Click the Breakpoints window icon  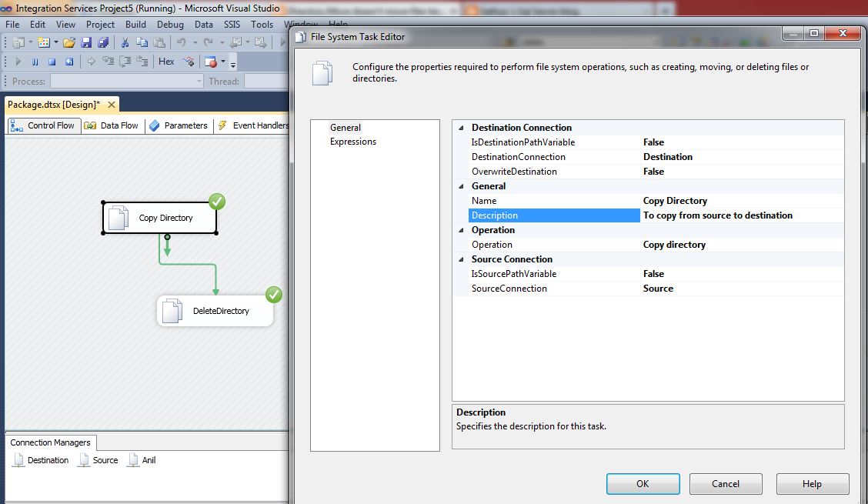click(210, 62)
